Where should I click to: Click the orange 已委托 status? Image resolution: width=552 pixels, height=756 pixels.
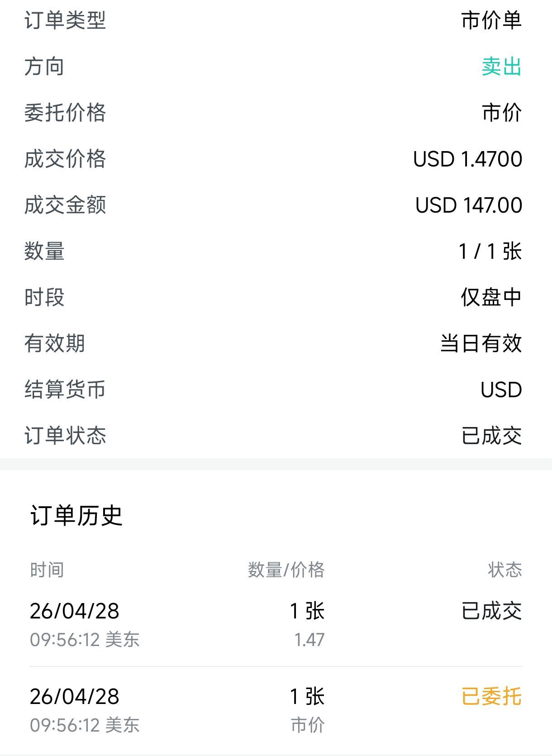pos(491,696)
